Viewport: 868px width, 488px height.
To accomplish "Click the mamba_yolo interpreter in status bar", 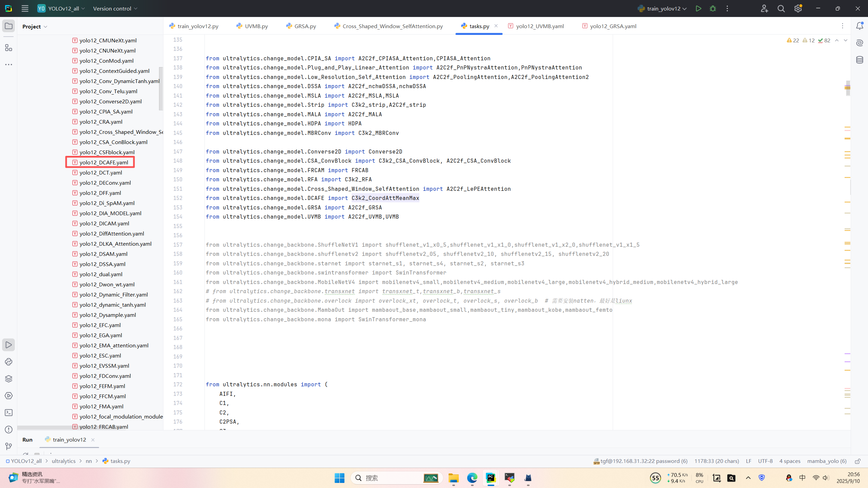I will click(x=827, y=461).
